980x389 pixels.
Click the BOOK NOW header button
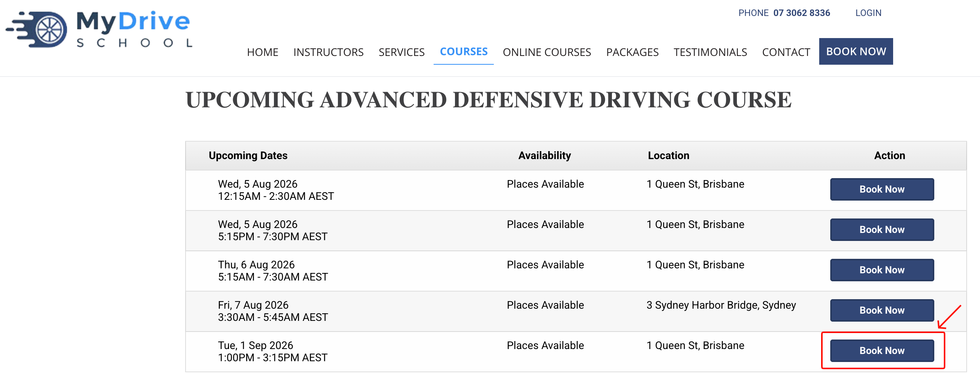click(856, 51)
